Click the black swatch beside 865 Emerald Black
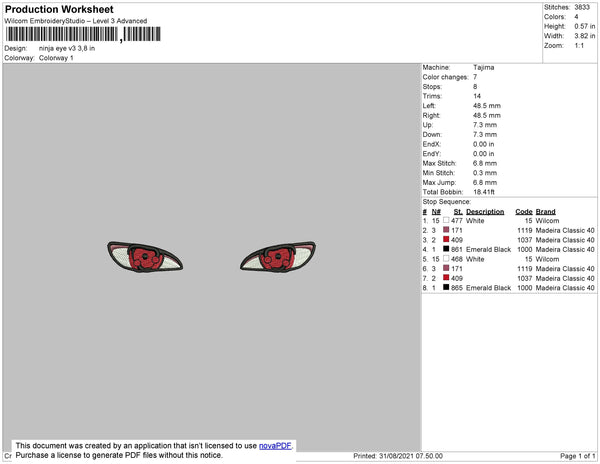Viewport: 600px width, 464px height. [446, 287]
